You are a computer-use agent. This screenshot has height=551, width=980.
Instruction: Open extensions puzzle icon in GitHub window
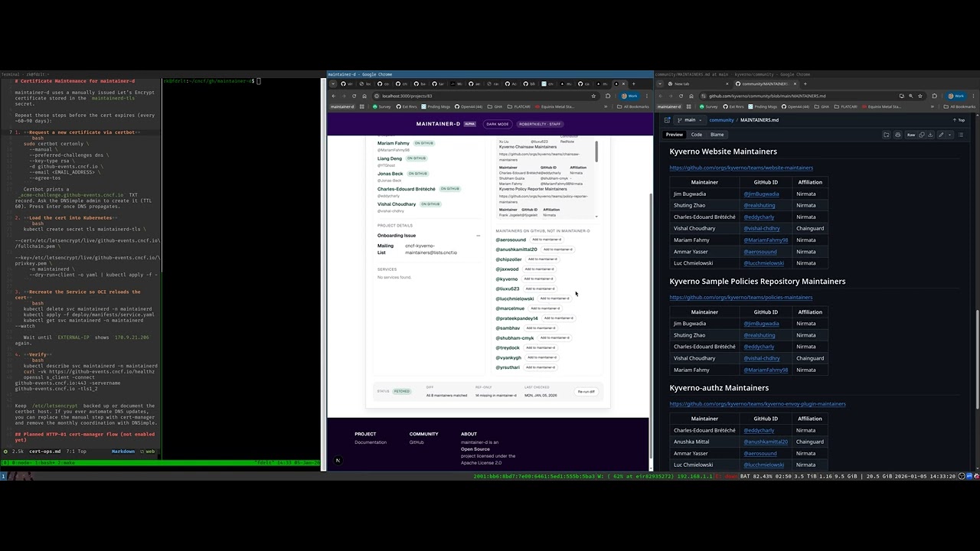point(934,96)
